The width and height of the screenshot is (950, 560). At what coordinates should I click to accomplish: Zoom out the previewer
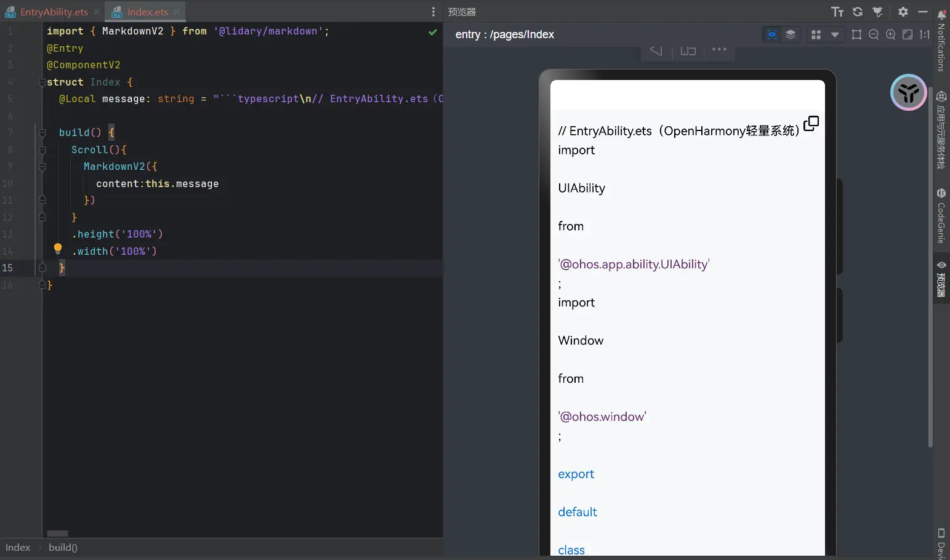tap(874, 35)
